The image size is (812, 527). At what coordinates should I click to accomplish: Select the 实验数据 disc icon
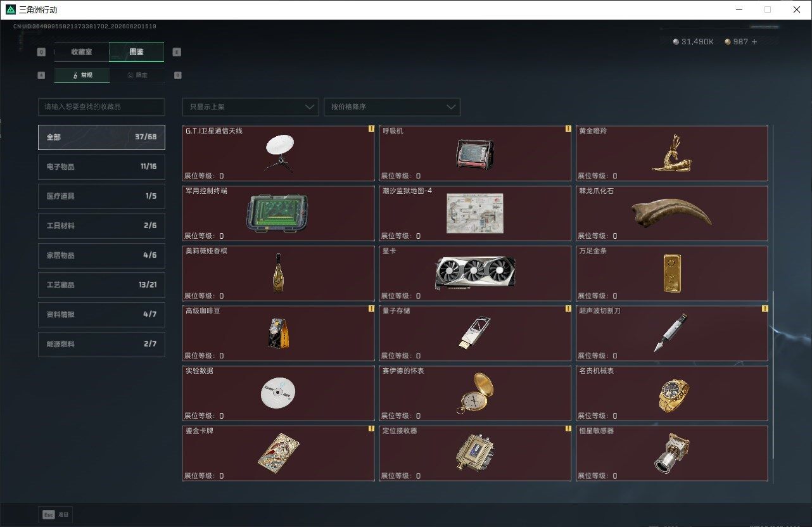[x=278, y=393]
